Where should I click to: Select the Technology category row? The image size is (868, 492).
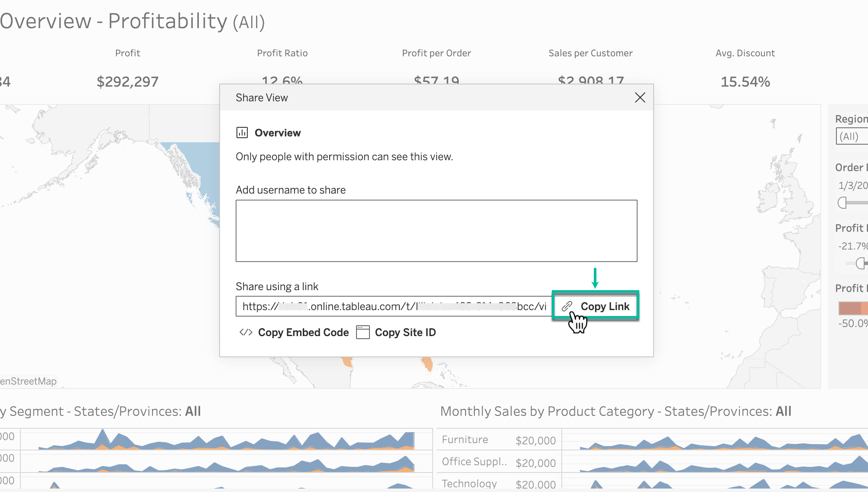(469, 483)
